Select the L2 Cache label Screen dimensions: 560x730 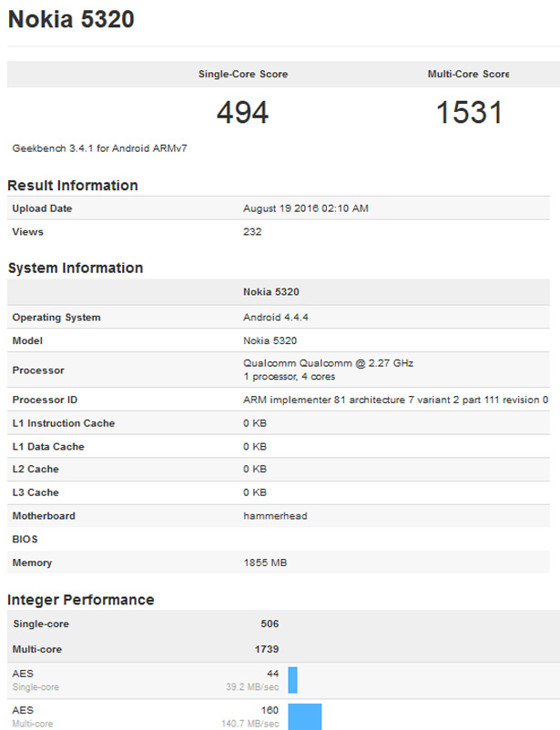click(x=36, y=470)
